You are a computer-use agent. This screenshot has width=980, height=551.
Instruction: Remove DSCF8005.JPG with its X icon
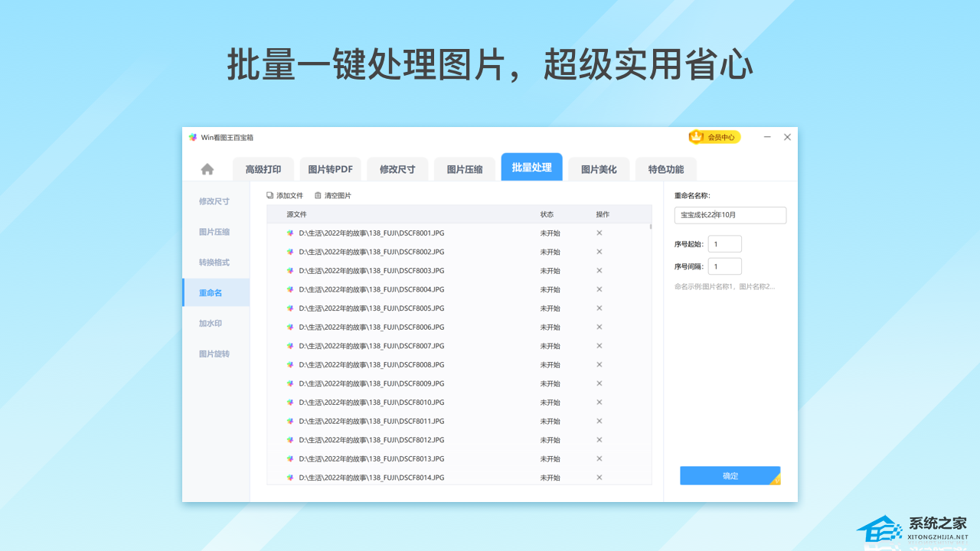599,308
